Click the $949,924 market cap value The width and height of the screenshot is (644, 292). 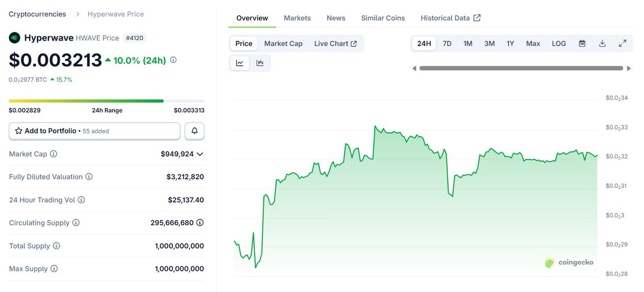[x=177, y=154]
